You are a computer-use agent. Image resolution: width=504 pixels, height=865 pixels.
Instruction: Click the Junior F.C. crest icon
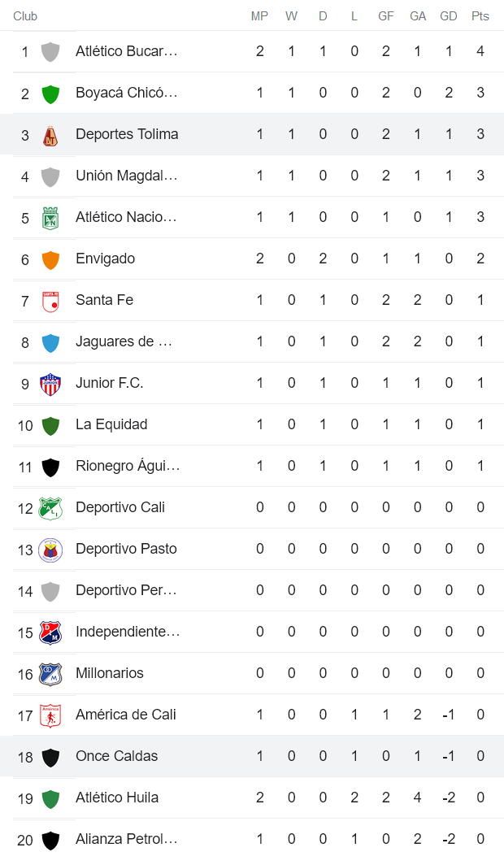coord(51,382)
